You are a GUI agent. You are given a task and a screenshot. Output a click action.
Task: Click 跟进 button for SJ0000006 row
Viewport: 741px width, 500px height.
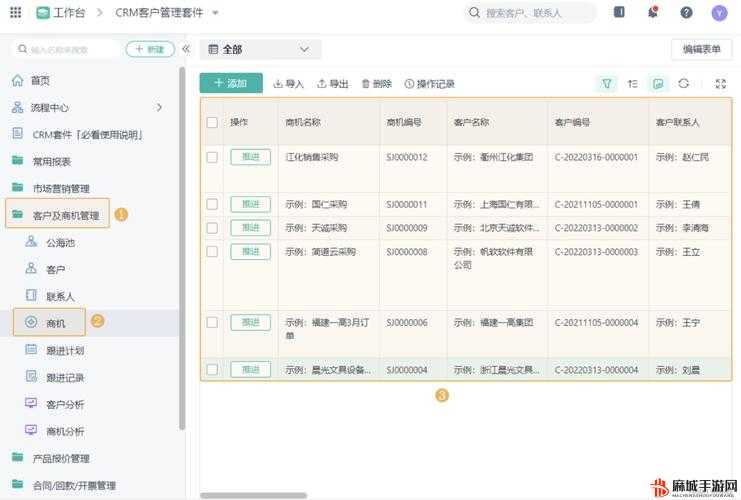point(250,322)
